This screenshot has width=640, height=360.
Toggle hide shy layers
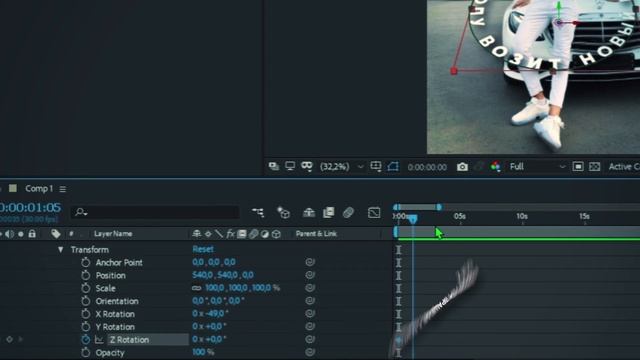pyautogui.click(x=309, y=212)
